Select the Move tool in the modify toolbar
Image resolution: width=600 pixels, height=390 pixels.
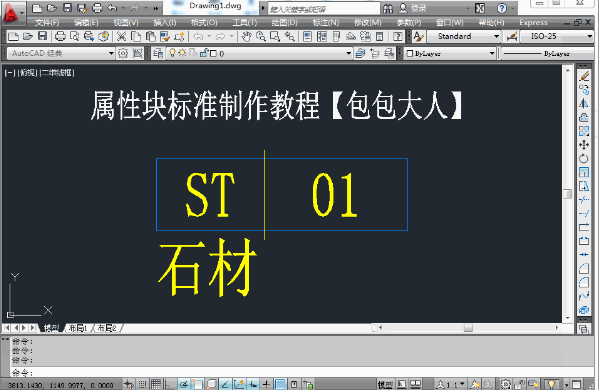click(584, 145)
